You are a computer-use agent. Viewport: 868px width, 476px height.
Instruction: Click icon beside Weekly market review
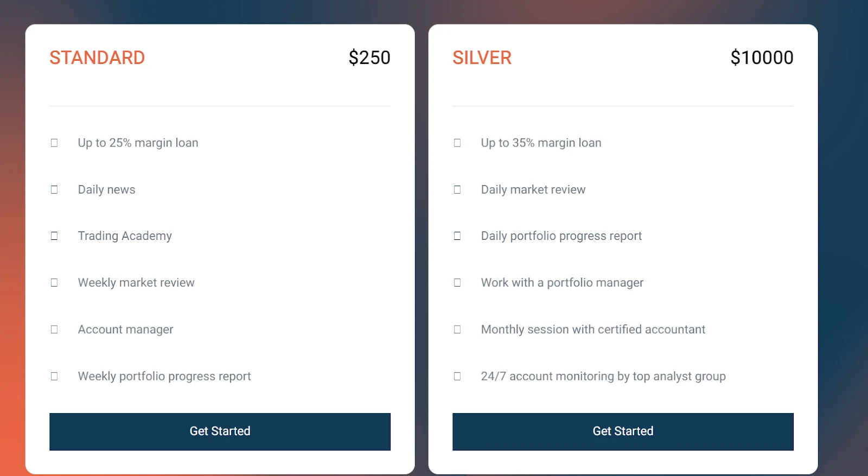[54, 282]
